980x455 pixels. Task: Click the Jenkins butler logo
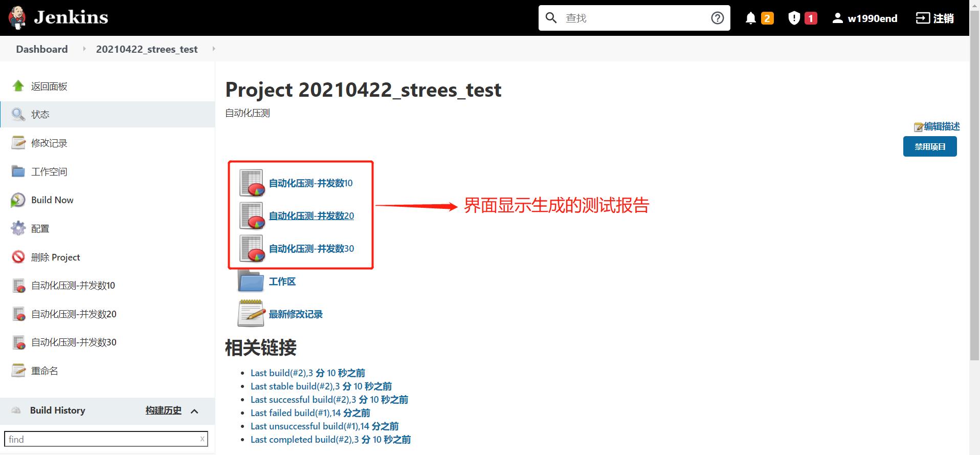pos(17,17)
